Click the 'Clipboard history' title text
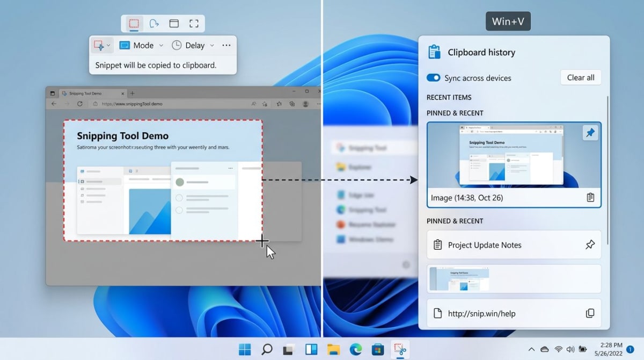Image resolution: width=644 pixels, height=360 pixels. [481, 52]
